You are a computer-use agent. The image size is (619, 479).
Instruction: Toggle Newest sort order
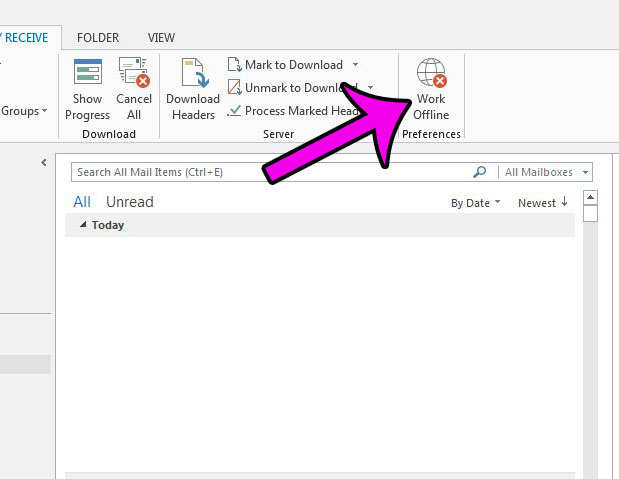point(543,203)
